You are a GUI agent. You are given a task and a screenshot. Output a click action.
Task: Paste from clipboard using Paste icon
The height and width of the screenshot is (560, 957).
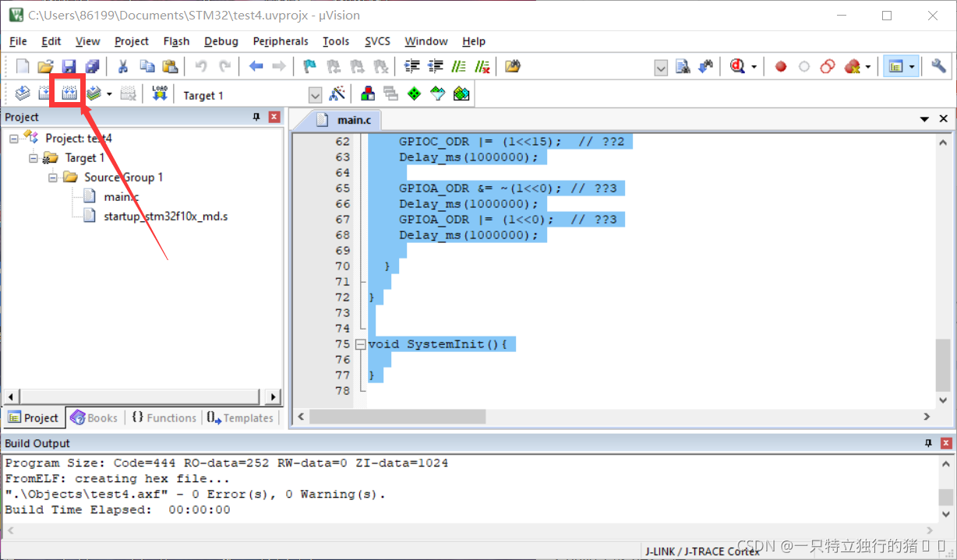[x=170, y=67]
